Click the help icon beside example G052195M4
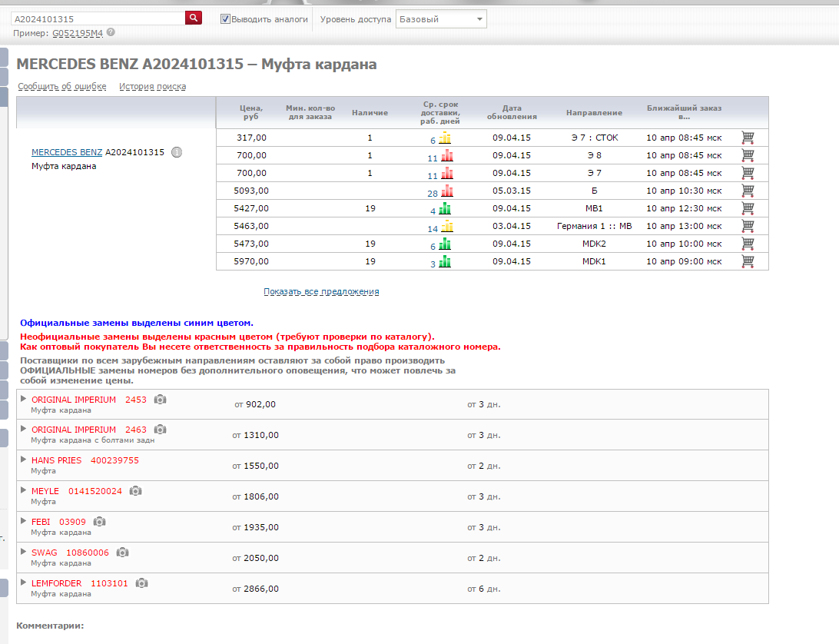The image size is (839, 644). pyautogui.click(x=111, y=32)
